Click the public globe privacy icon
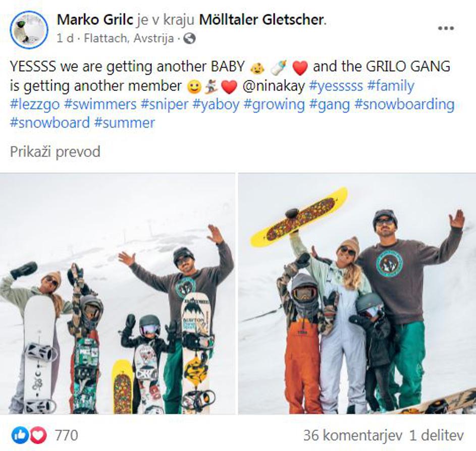The width and height of the screenshot is (476, 451). (x=189, y=38)
